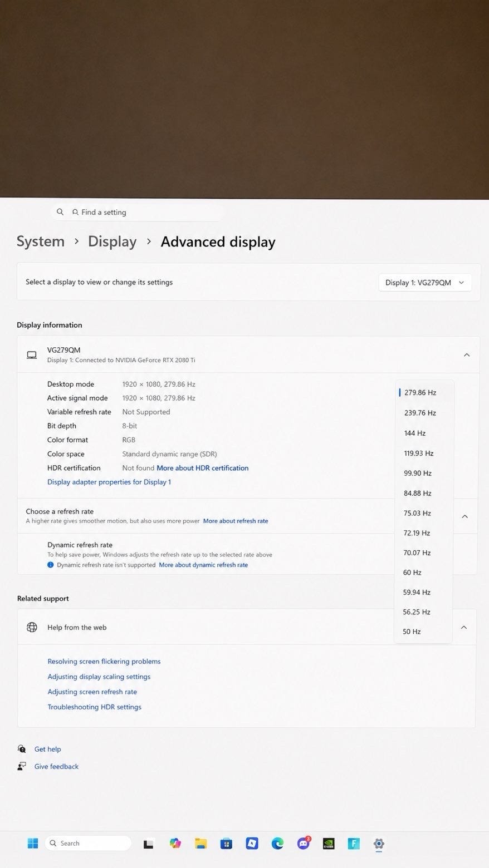Click the Active signal mode value 1920 × 1080, 279.86 Hz
This screenshot has width=489, height=868.
[x=159, y=398]
